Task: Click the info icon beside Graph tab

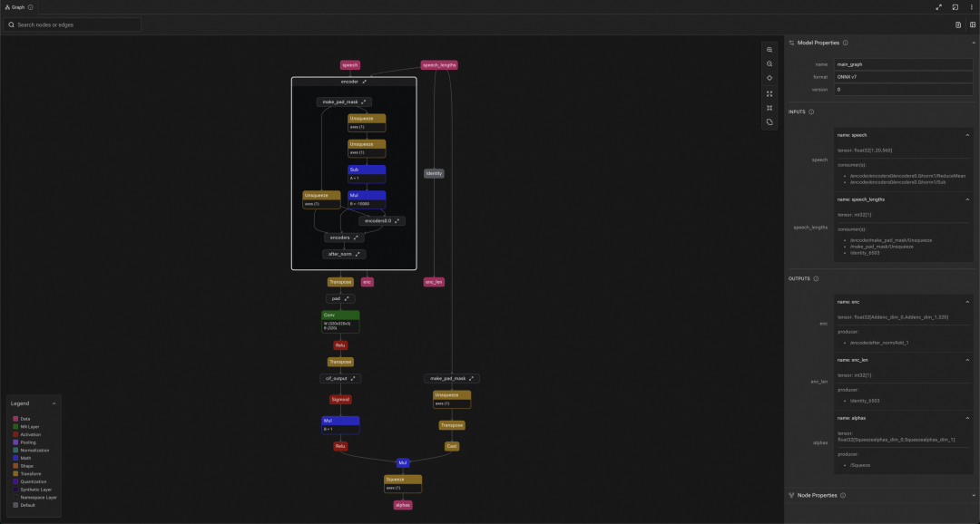Action: click(x=31, y=7)
